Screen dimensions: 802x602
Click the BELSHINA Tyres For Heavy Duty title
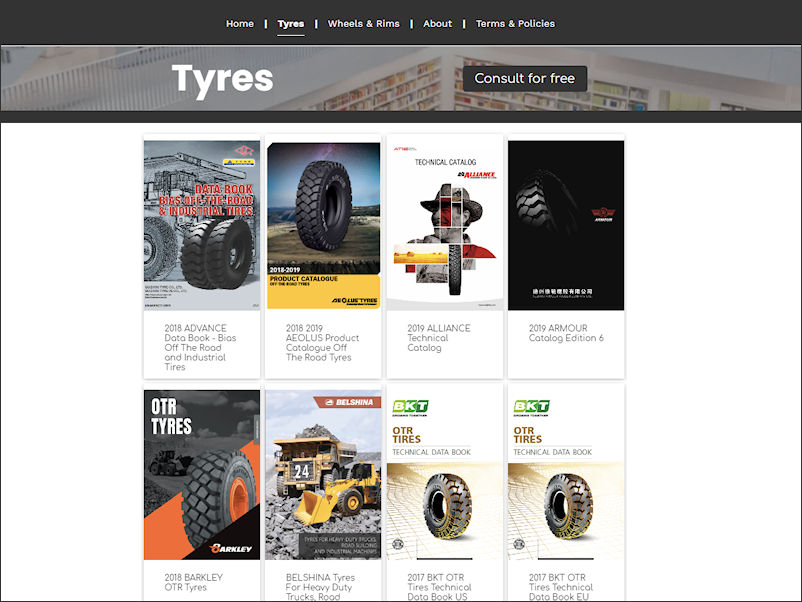pyautogui.click(x=320, y=587)
